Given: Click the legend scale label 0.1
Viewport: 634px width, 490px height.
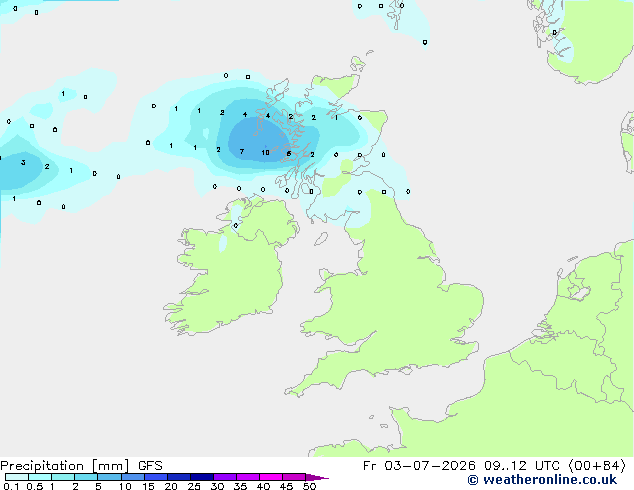Looking at the screenshot, I should (11, 486).
